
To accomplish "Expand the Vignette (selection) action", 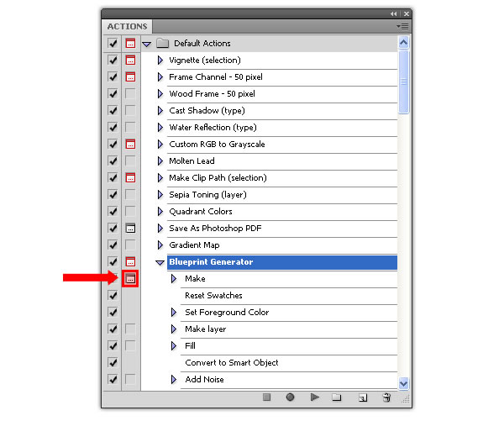I will pyautogui.click(x=160, y=61).
